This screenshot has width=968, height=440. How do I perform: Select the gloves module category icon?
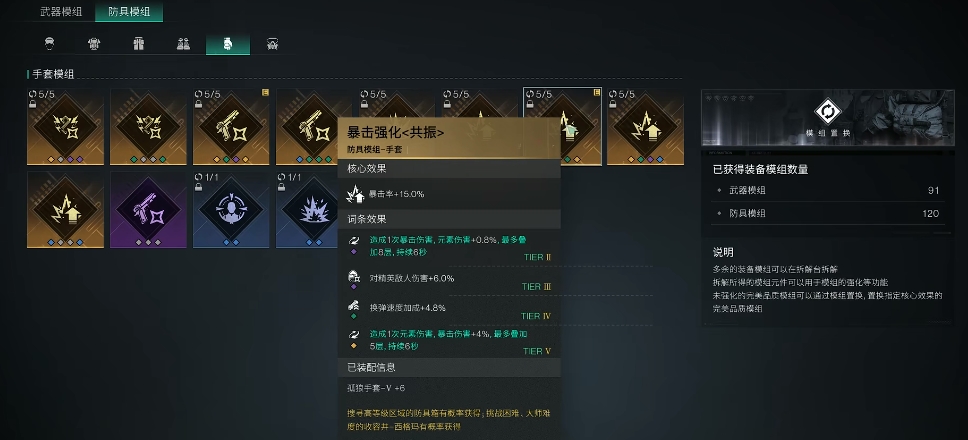click(228, 44)
